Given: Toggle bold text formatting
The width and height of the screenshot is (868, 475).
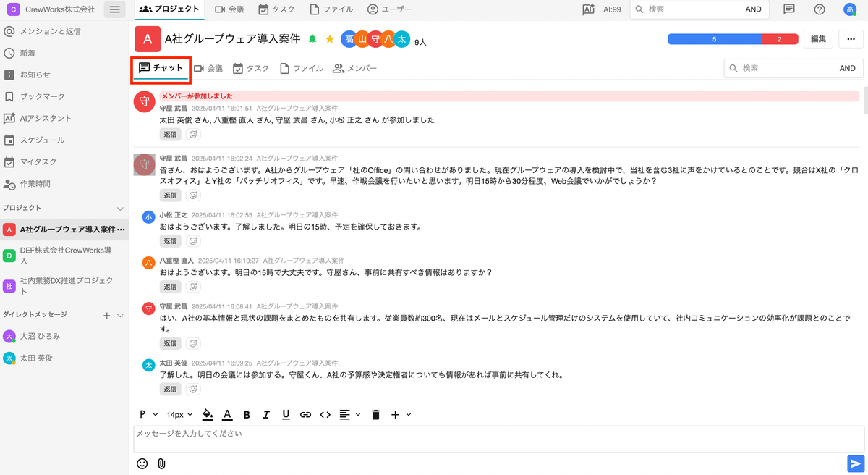Looking at the screenshot, I should point(247,415).
